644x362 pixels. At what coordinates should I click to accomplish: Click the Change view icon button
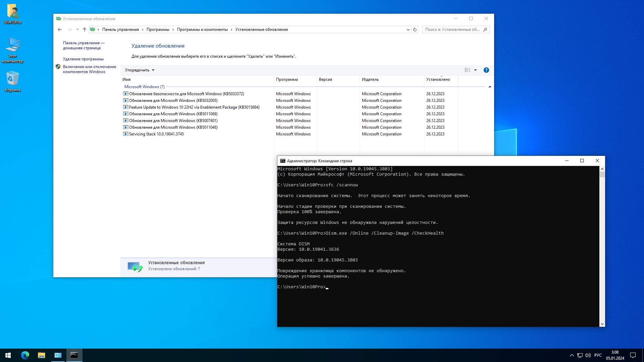[x=468, y=70]
